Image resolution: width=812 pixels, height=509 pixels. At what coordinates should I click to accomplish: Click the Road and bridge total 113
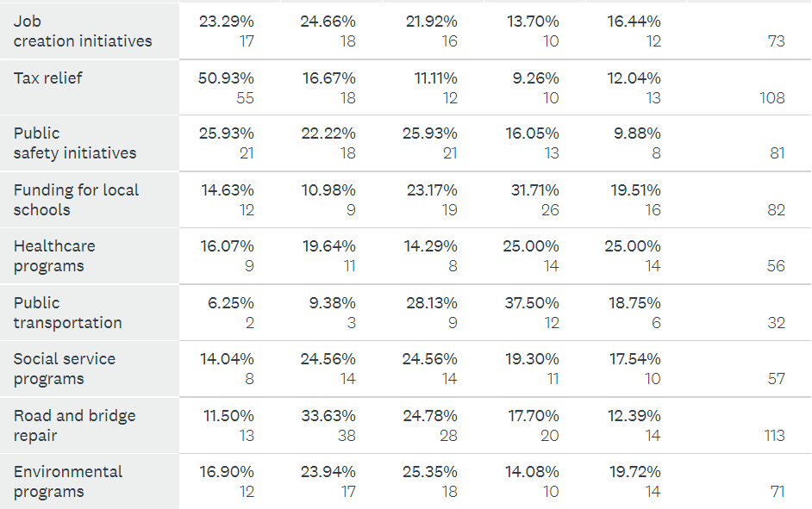pos(774,435)
